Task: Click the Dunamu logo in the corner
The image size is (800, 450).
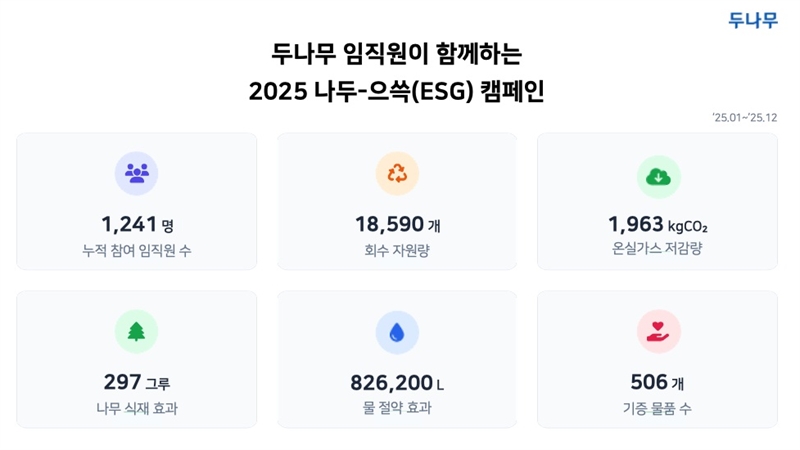Action: [x=753, y=20]
